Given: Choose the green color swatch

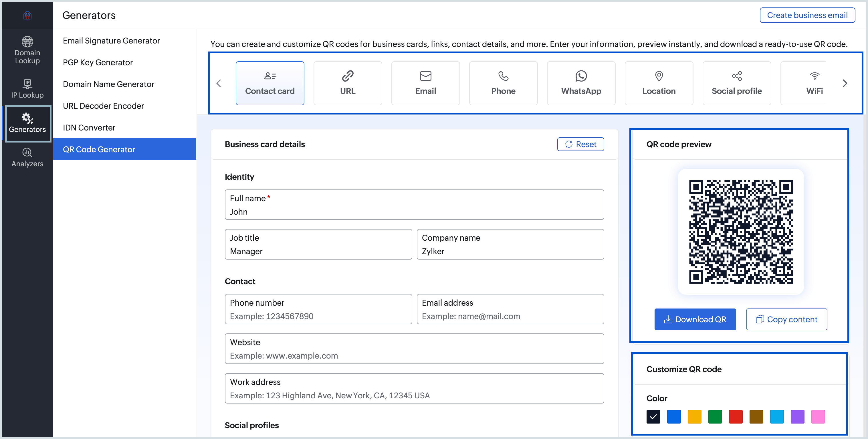Looking at the screenshot, I should [x=715, y=417].
